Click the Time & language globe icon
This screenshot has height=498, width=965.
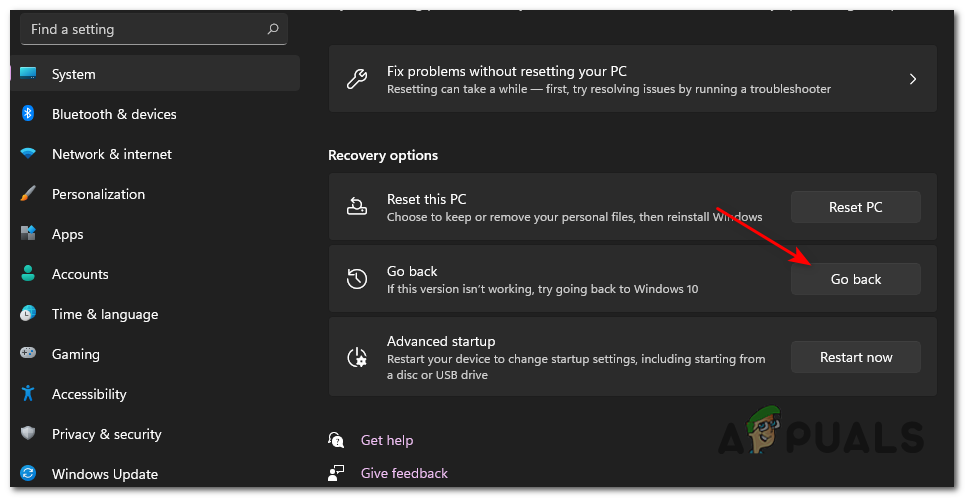tap(28, 314)
